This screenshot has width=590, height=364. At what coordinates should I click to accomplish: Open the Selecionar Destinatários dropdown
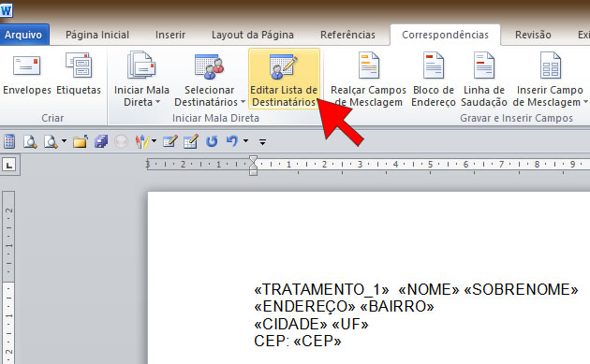coord(210,79)
